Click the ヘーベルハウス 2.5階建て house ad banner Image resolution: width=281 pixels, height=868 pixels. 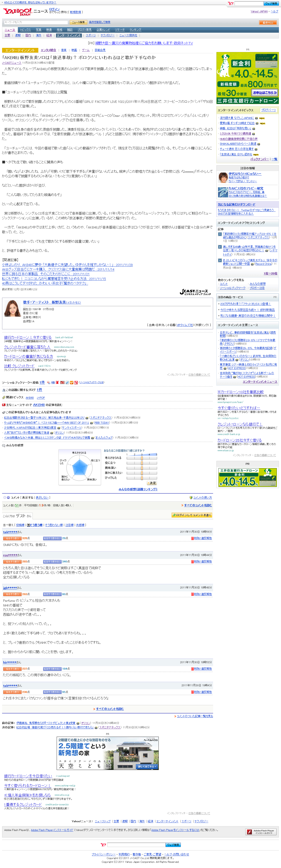click(x=108, y=753)
